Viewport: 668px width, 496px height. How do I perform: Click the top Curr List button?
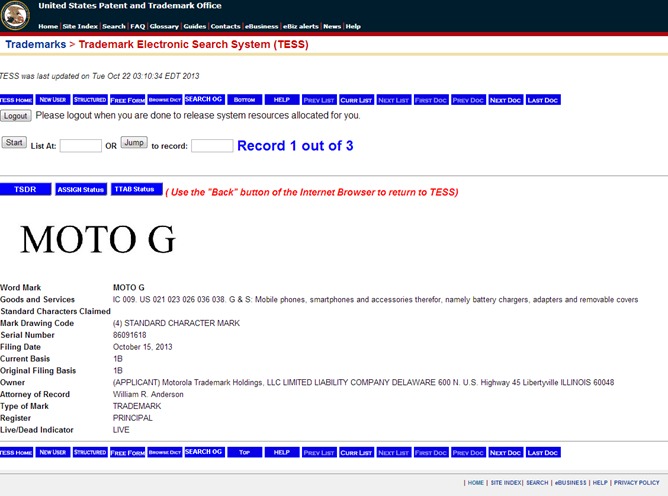tap(356, 100)
